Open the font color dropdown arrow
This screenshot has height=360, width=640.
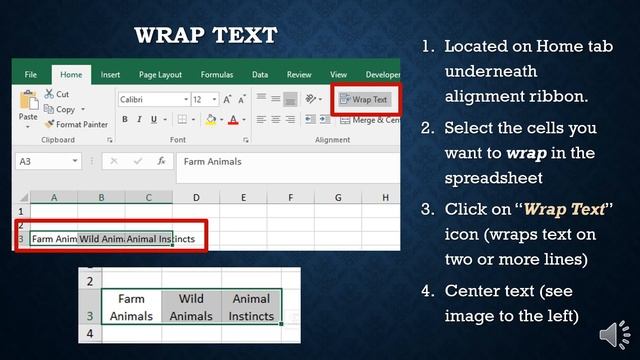click(x=244, y=120)
